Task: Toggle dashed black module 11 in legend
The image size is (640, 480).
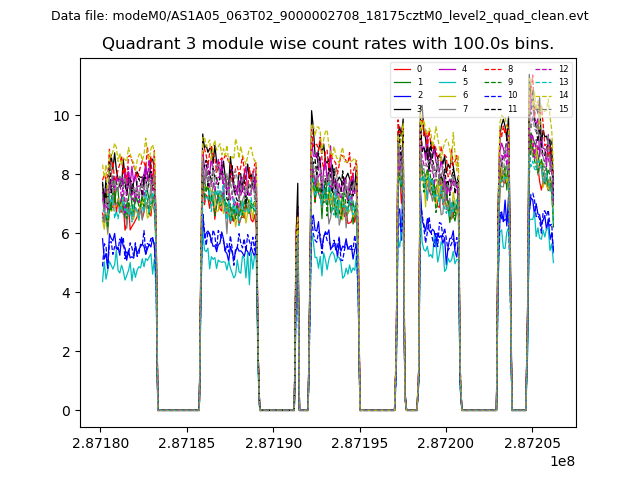Action: [x=492, y=108]
